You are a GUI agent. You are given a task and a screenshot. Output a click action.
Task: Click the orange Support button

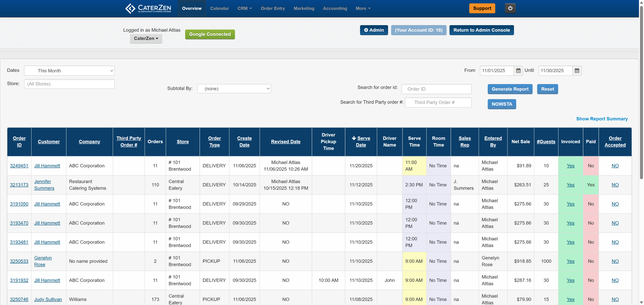click(x=482, y=8)
